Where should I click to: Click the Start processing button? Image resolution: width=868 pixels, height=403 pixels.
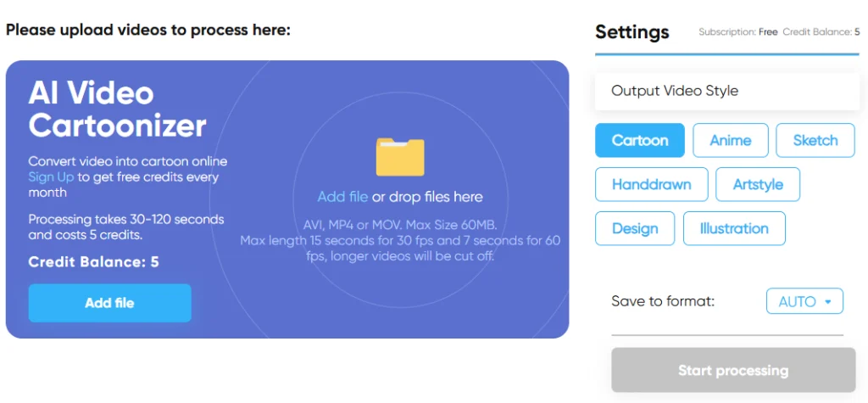[732, 370]
